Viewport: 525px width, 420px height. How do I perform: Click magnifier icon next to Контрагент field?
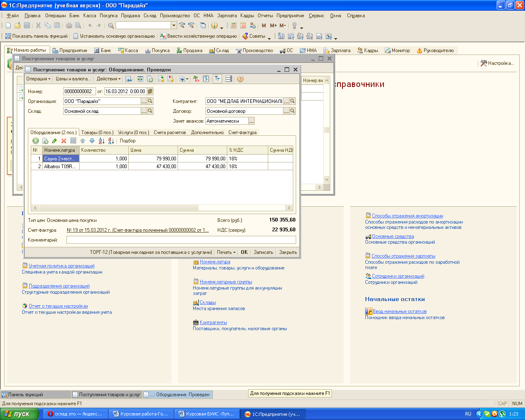292,101
